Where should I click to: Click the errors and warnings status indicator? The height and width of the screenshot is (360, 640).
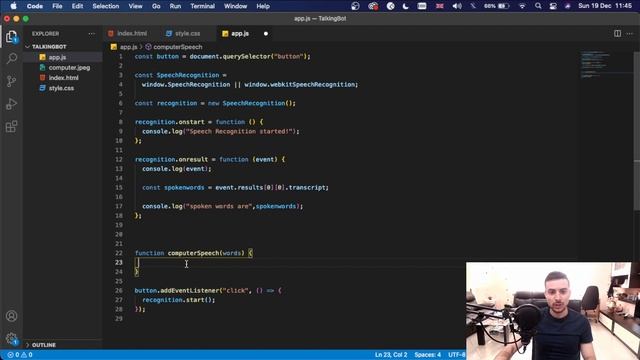tap(20, 355)
